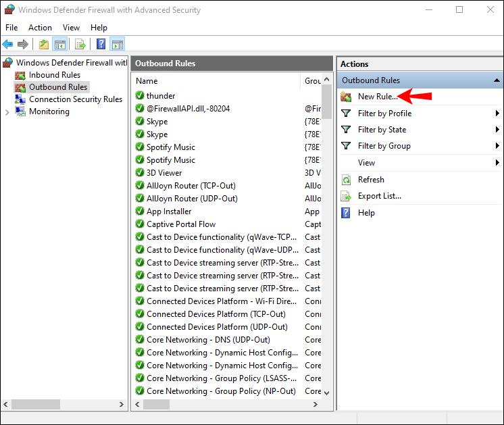This screenshot has height=425, width=504.
Task: Collapse the Outbound Rules actions section
Action: [497, 80]
